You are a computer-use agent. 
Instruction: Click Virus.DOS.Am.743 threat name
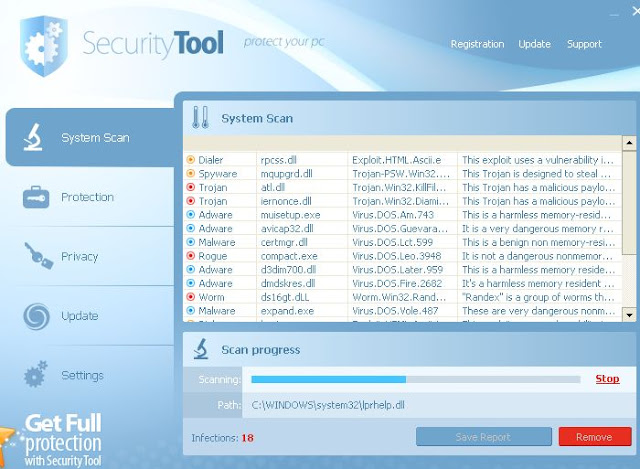pyautogui.click(x=393, y=215)
